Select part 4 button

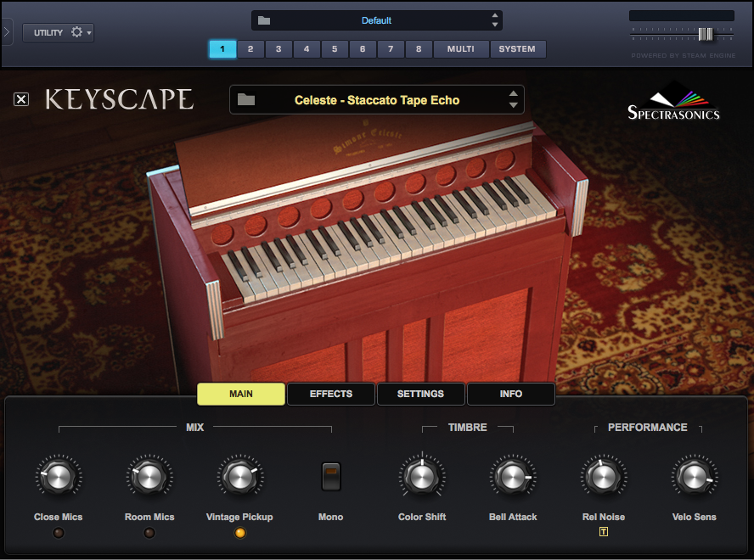(x=307, y=49)
